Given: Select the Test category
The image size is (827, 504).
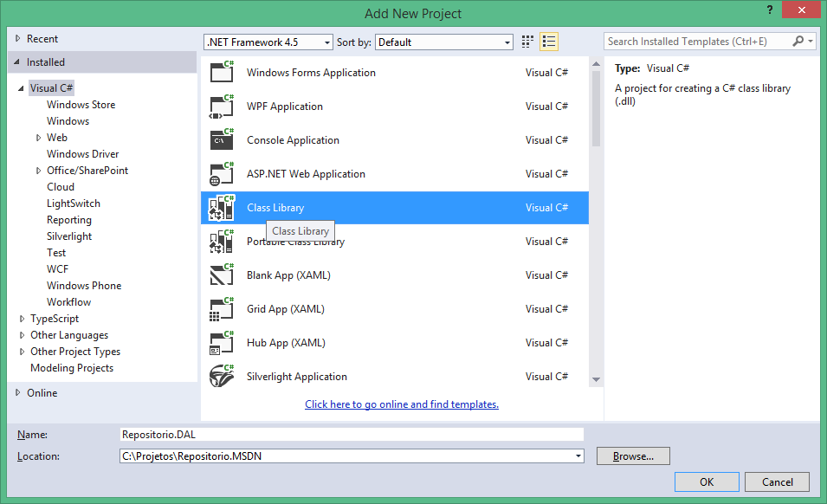Looking at the screenshot, I should [x=56, y=253].
